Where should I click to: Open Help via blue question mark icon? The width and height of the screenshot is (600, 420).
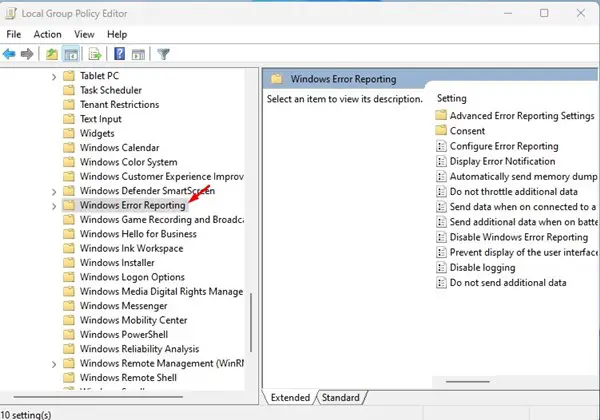(x=119, y=54)
